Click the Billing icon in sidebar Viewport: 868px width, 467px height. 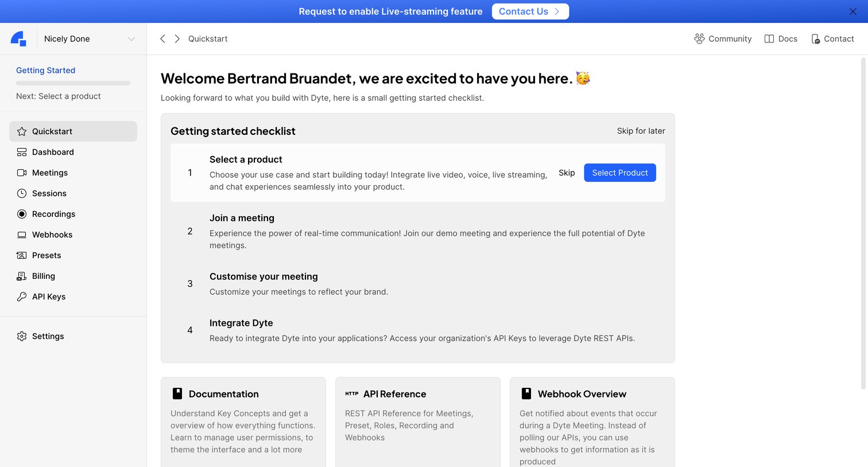(x=22, y=276)
